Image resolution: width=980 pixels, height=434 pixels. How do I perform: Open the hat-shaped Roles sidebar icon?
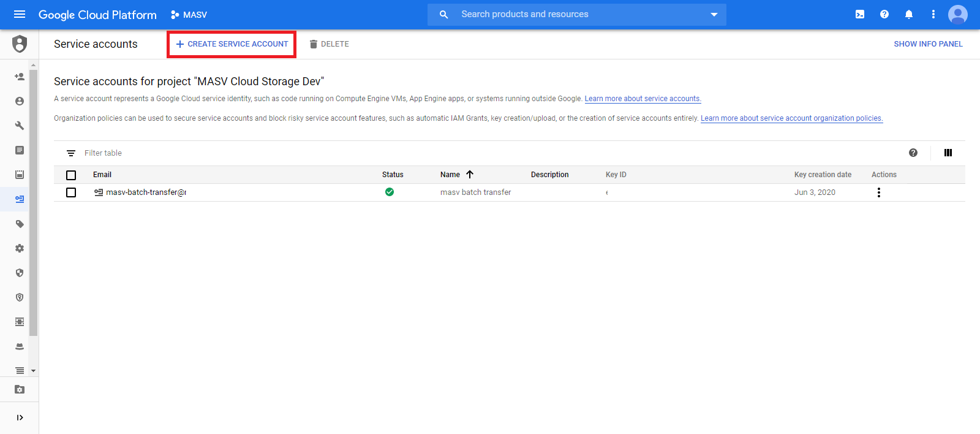(x=20, y=346)
